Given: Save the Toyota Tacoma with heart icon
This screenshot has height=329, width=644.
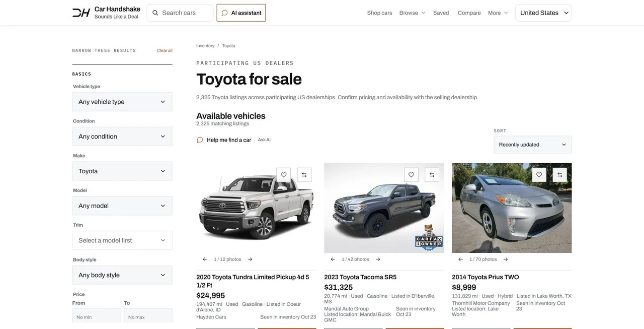Looking at the screenshot, I should coord(412,175).
